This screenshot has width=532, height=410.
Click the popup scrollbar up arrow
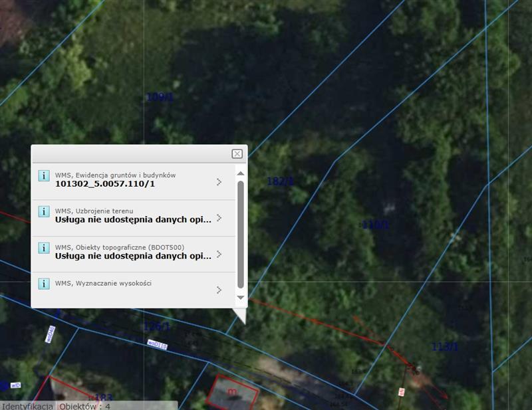pos(241,173)
